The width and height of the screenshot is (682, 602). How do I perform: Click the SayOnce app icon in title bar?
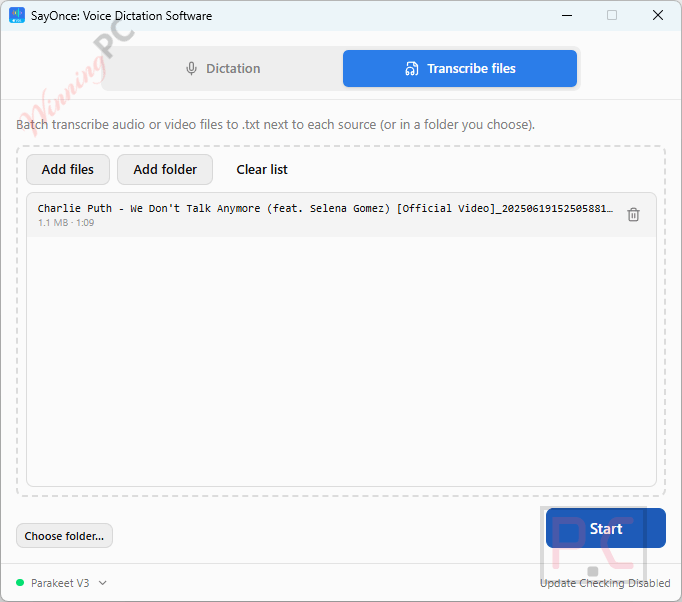click(17, 15)
